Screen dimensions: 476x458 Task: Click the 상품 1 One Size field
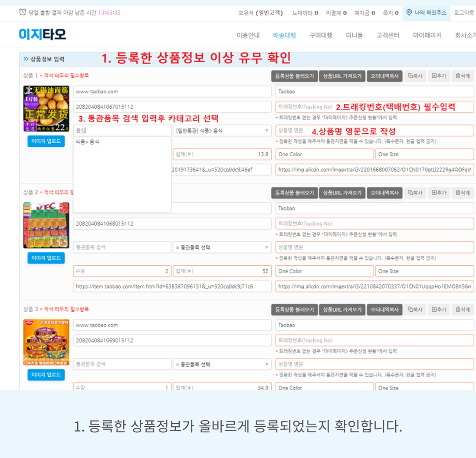point(424,154)
